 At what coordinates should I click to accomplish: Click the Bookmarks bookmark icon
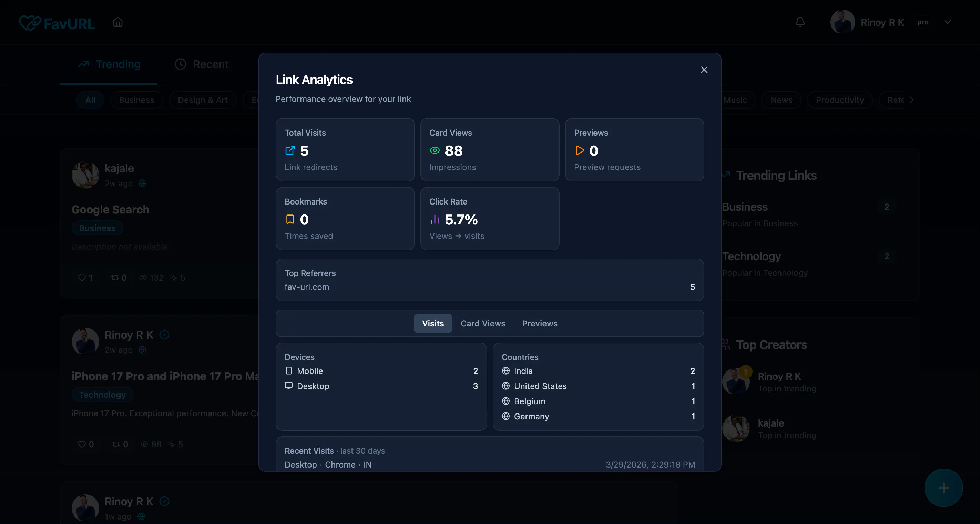[x=290, y=219]
